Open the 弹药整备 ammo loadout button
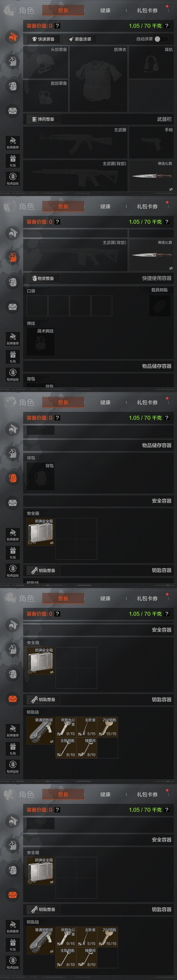Viewport: 177px width, 980px height. tap(43, 119)
